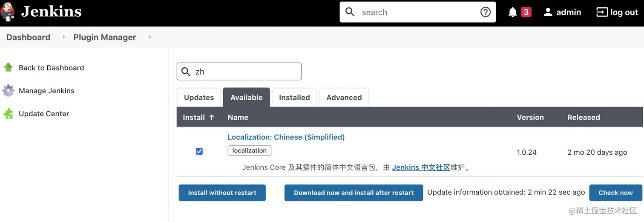Switch to the Installed tab
Viewport: 644px width, 222px height.
click(294, 98)
